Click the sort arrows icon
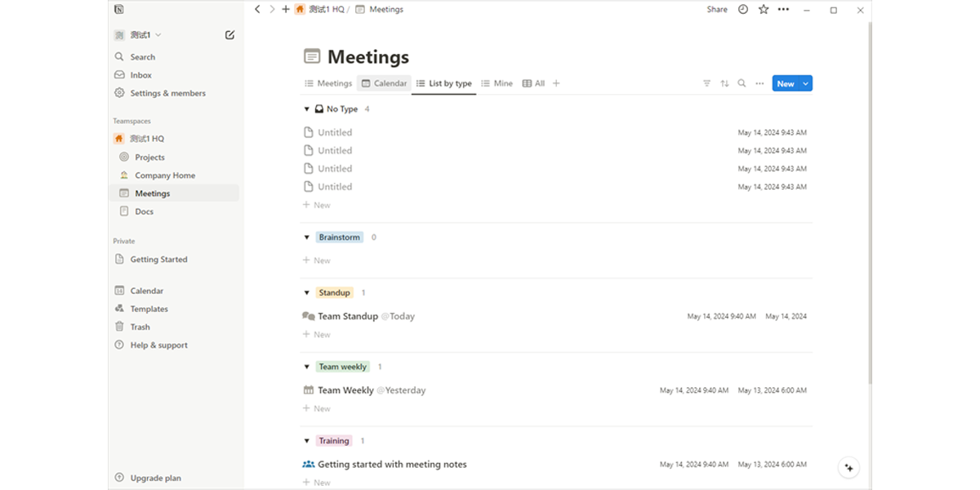The image size is (980, 490). (724, 83)
